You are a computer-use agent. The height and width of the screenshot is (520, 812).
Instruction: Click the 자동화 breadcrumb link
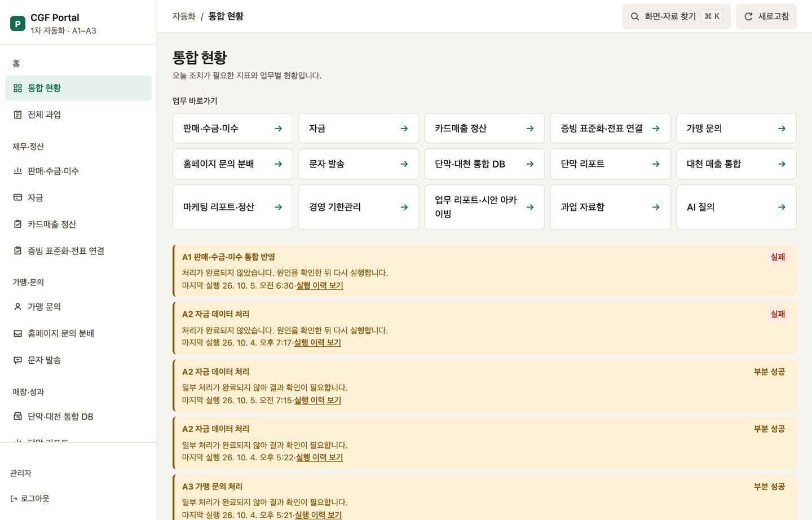coord(184,16)
